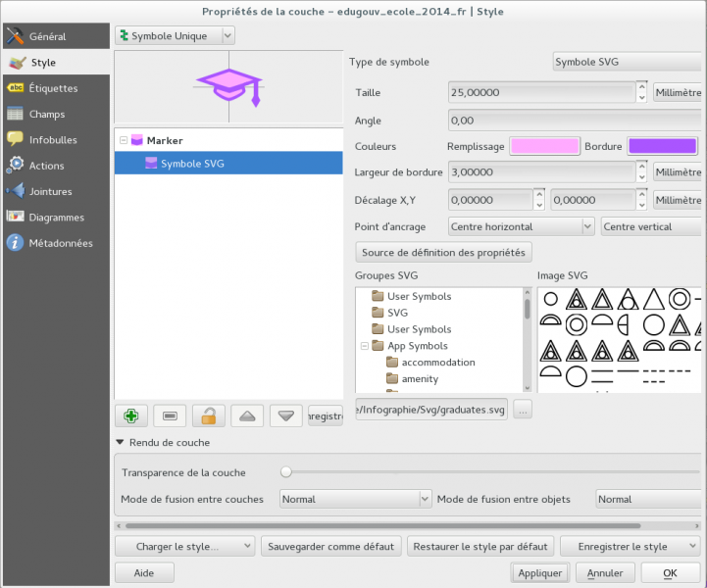
Task: Open the Symbole Unique renderer dropdown
Action: pyautogui.click(x=175, y=35)
